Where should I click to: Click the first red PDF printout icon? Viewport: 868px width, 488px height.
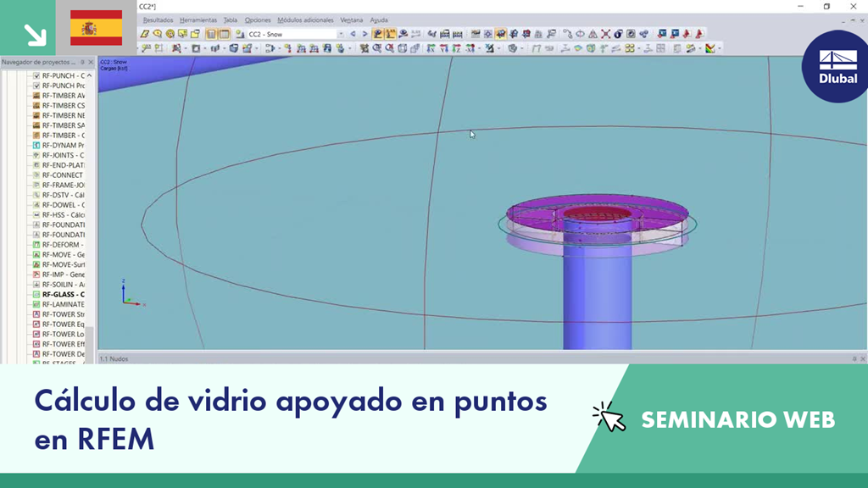[x=687, y=34]
